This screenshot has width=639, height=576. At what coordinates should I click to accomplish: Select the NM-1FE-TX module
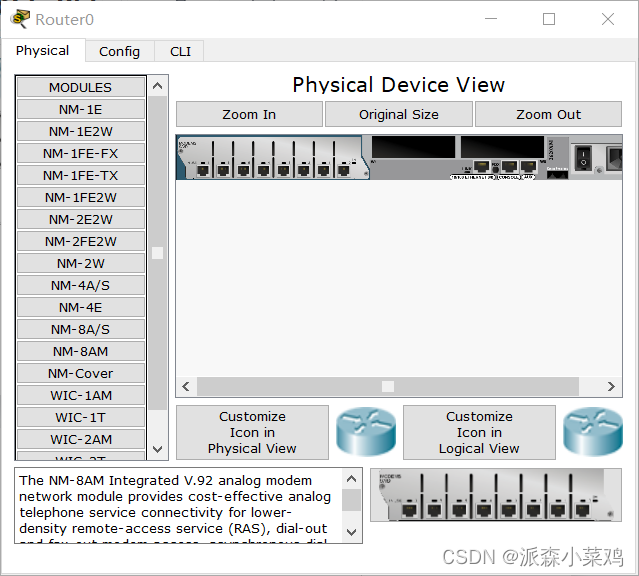click(x=81, y=175)
